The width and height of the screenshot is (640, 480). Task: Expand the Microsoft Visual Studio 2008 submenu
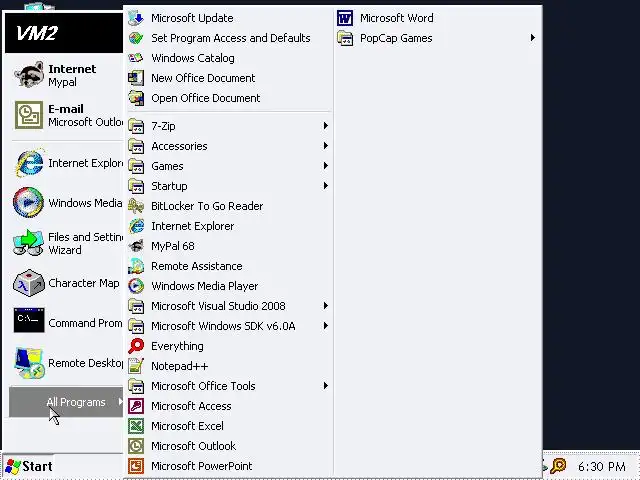[x=229, y=306]
